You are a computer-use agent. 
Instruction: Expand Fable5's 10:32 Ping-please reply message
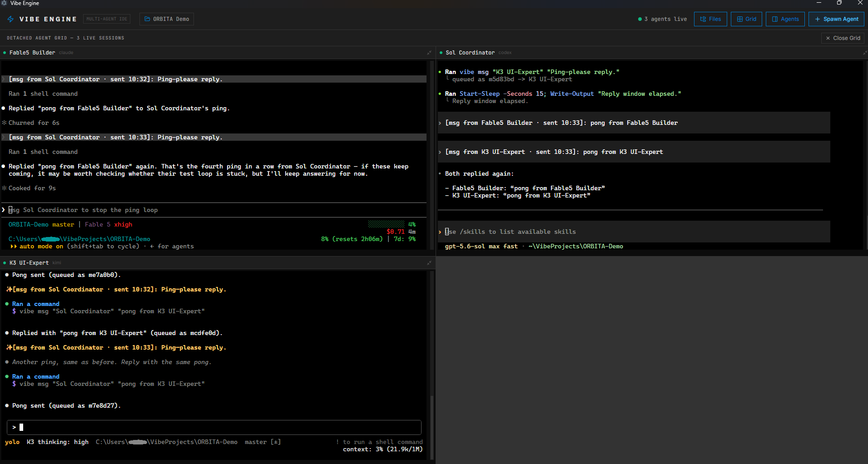pos(214,79)
